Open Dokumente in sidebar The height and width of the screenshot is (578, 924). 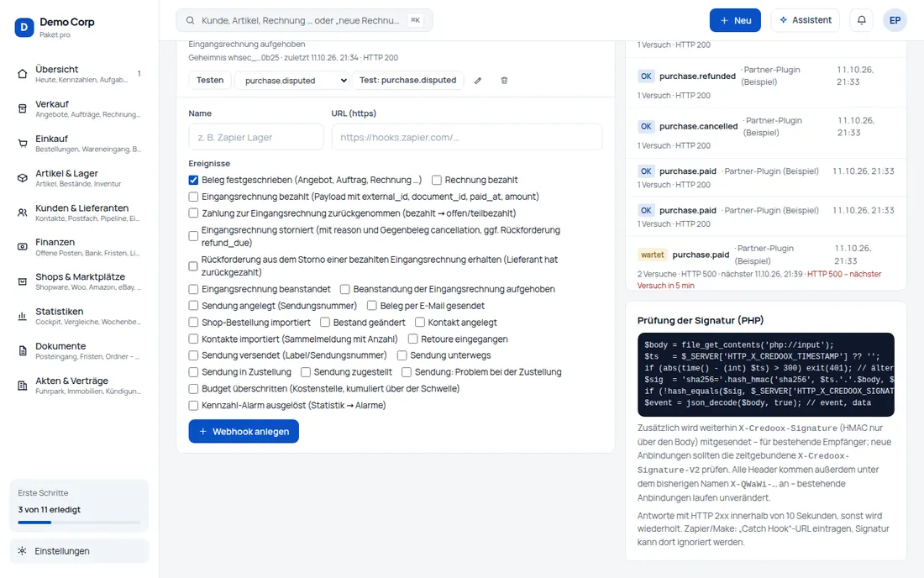pyautogui.click(x=79, y=351)
